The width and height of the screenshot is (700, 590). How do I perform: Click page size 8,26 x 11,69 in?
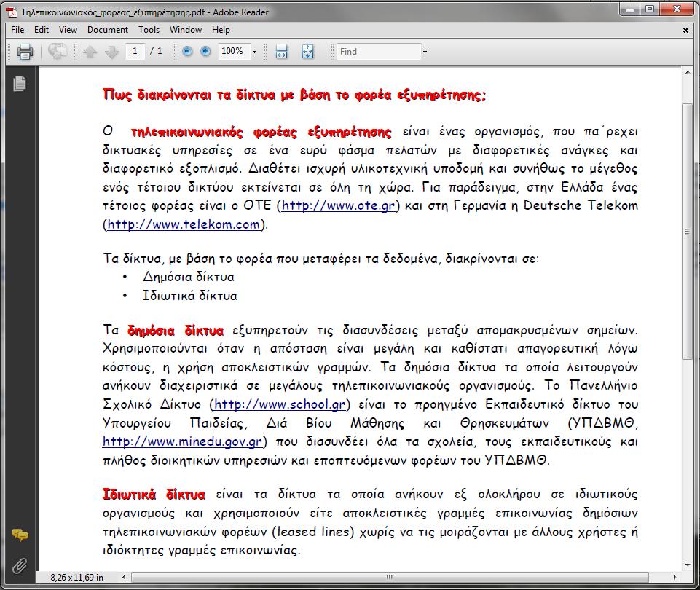(x=76, y=578)
